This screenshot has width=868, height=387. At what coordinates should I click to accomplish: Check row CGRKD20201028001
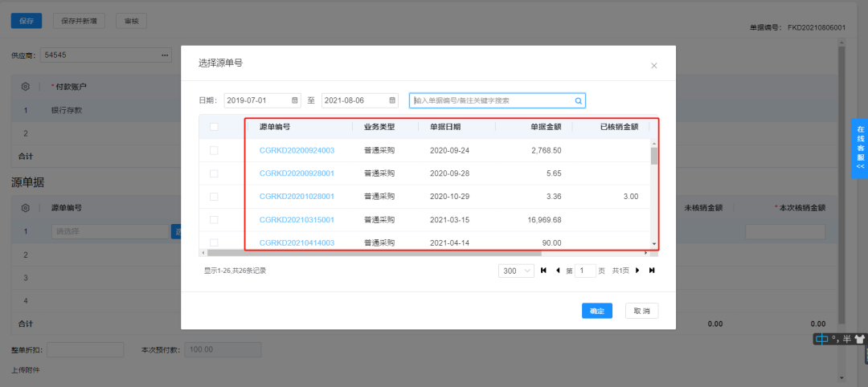(214, 196)
